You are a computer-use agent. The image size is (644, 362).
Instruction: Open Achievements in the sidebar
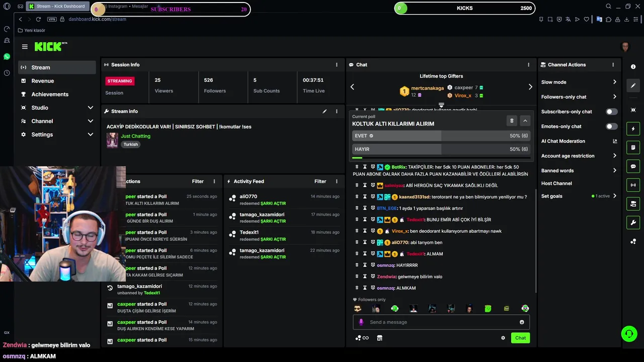pos(56,95)
